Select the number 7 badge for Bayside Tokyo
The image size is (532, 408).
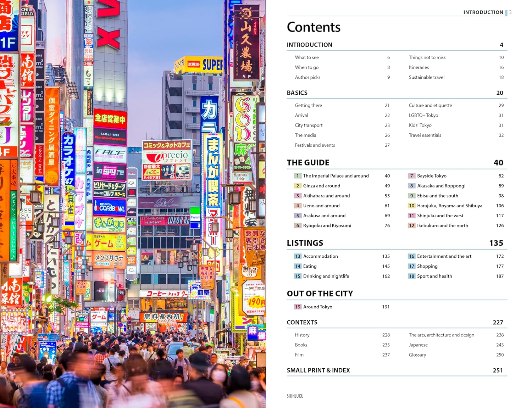411,176
